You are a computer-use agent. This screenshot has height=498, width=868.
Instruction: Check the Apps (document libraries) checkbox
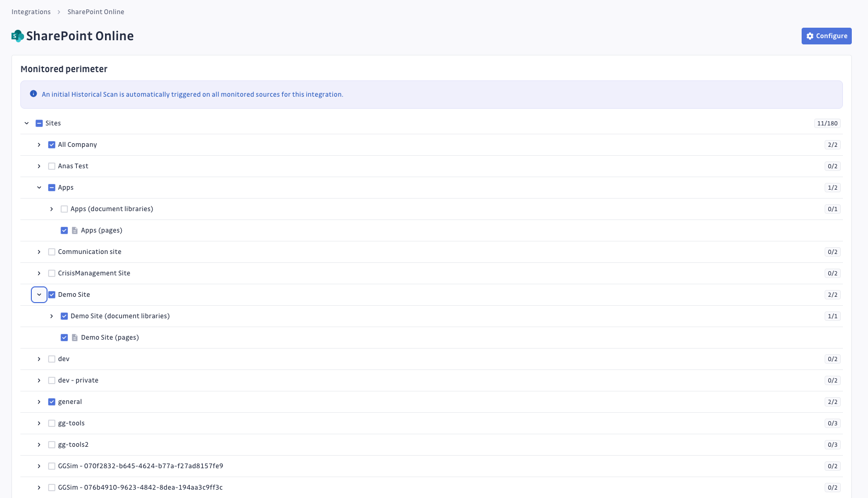point(64,209)
